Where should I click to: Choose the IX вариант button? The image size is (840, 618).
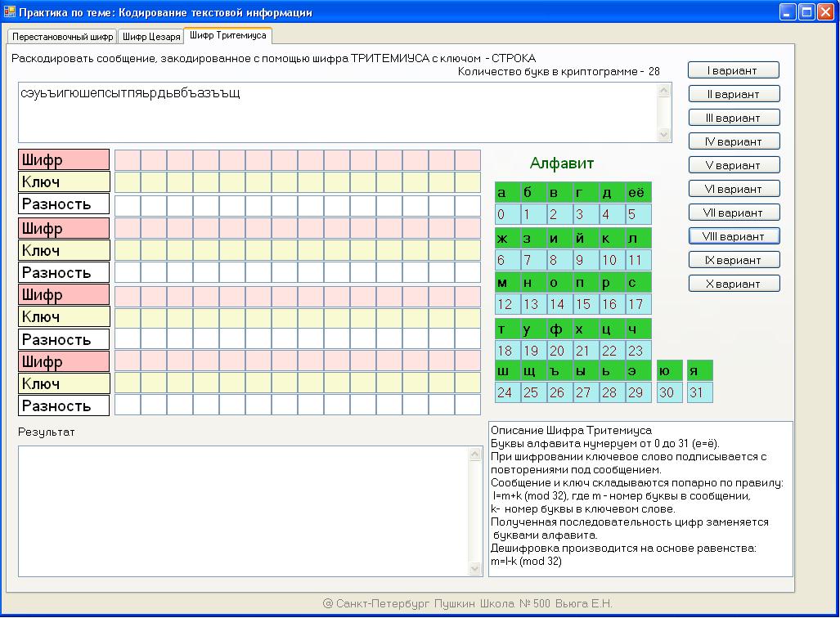[x=734, y=260]
